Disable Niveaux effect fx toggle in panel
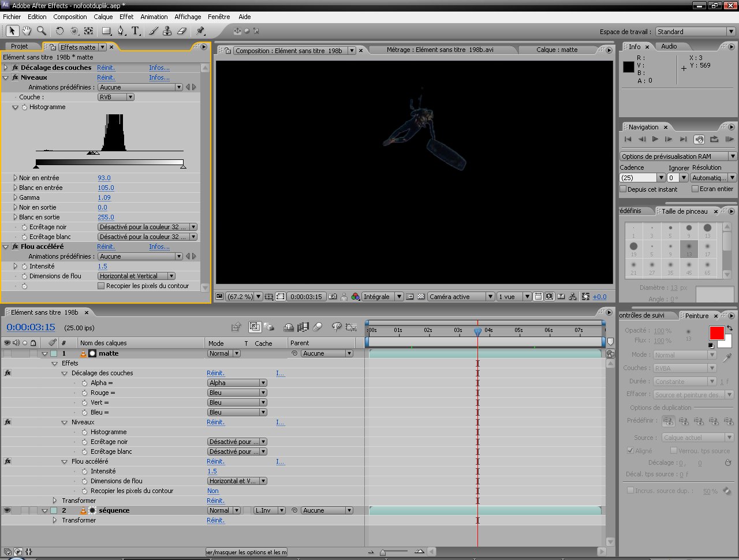The height and width of the screenshot is (560, 739). click(16, 77)
